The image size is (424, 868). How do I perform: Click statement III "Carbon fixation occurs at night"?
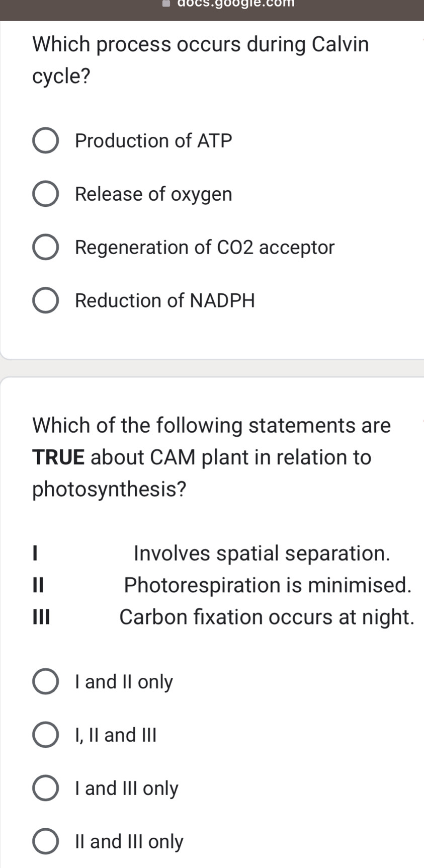tap(267, 617)
